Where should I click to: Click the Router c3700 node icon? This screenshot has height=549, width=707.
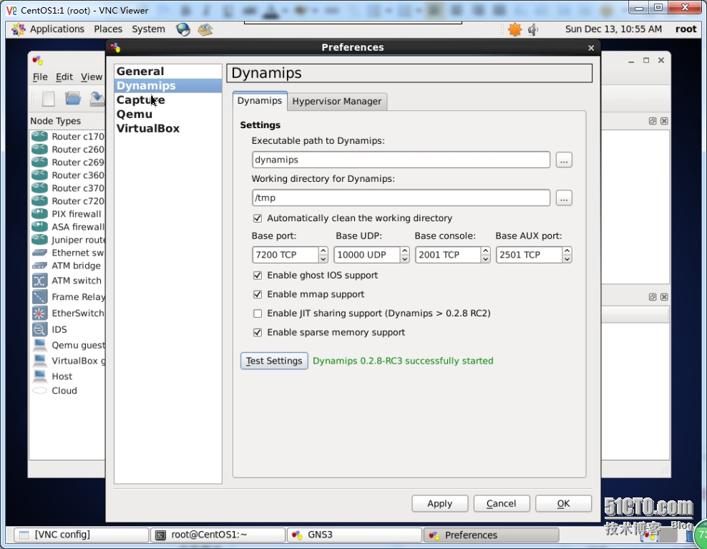point(40,188)
